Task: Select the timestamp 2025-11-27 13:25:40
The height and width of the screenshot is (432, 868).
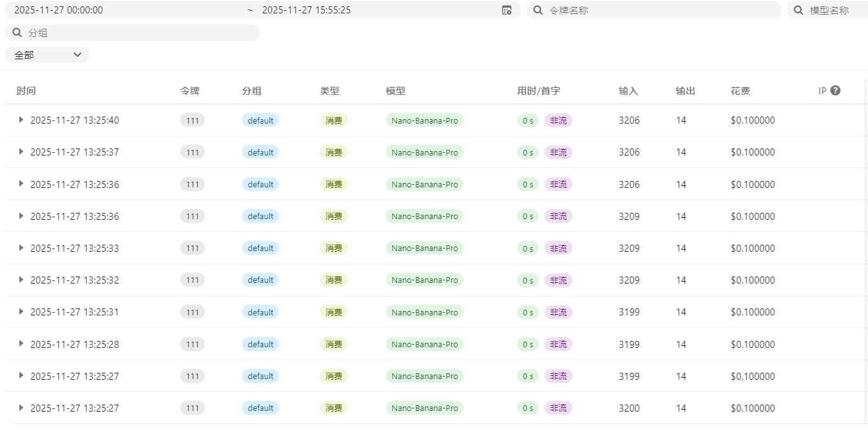Action: click(75, 120)
